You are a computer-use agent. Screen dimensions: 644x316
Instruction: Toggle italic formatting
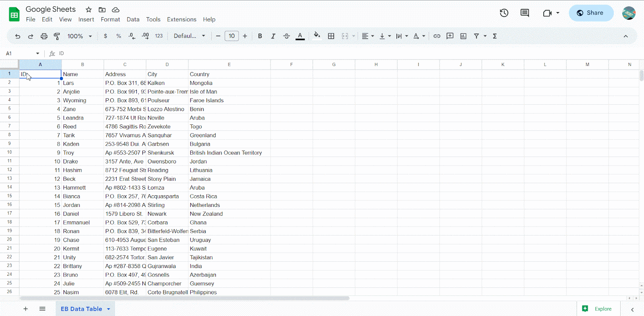click(x=273, y=36)
